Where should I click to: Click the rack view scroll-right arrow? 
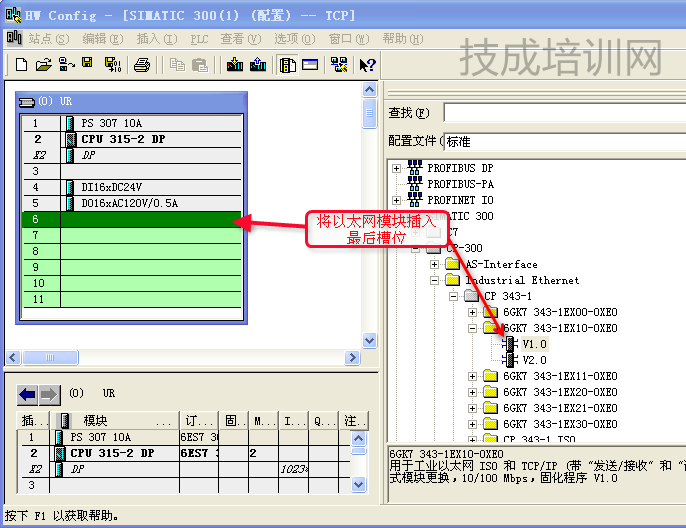click(352, 358)
